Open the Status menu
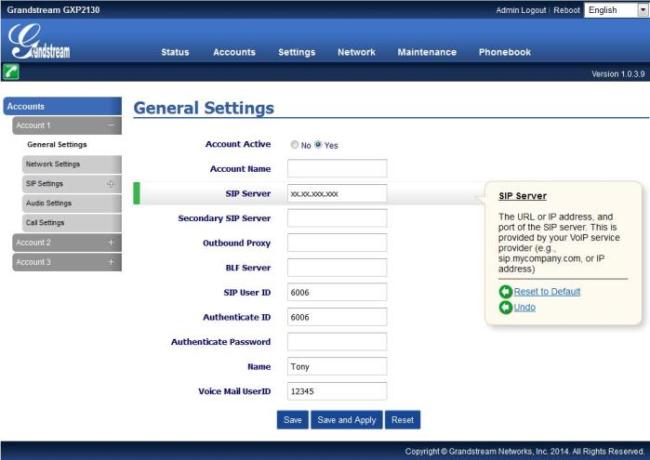 tap(175, 52)
